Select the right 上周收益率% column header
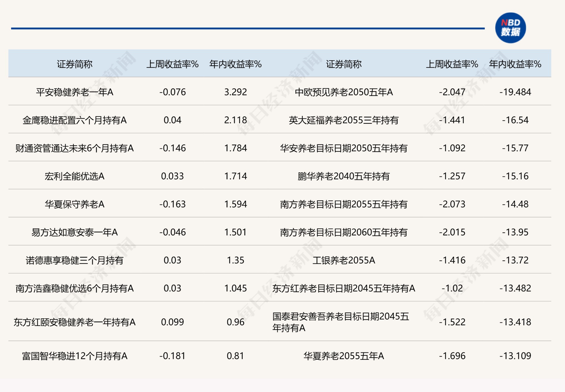Screen dimensions: 565x392 tap(453, 63)
